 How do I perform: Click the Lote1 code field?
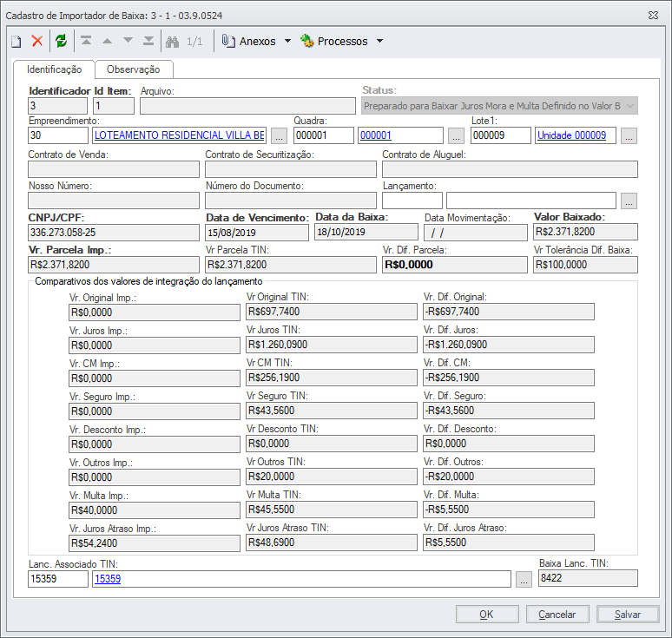pyautogui.click(x=501, y=135)
